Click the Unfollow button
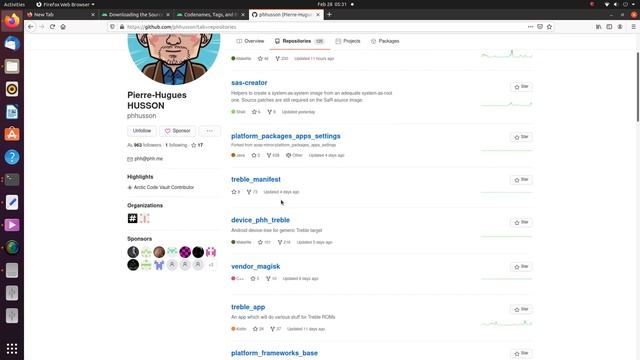Image resolution: width=640 pixels, height=360 pixels. (x=142, y=131)
